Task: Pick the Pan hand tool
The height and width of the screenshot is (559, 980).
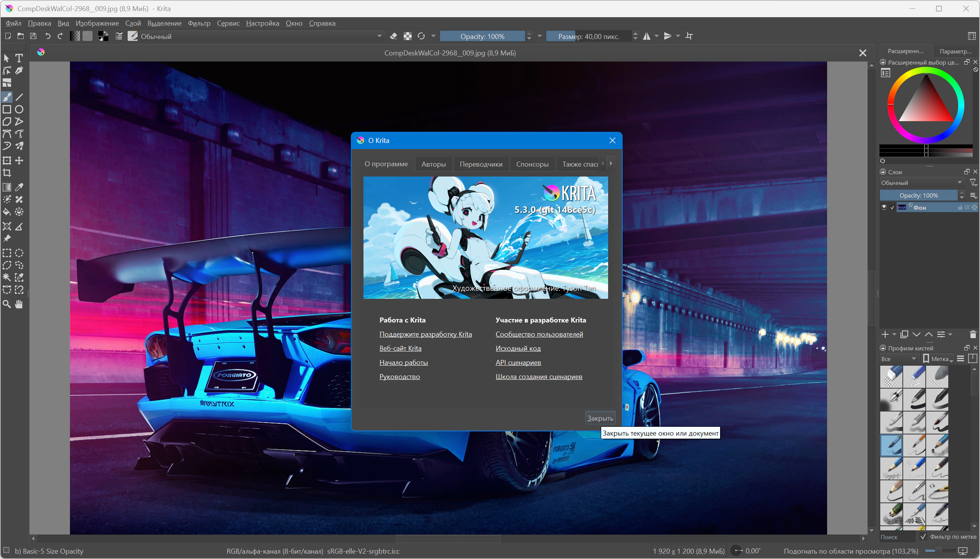Action: tap(19, 305)
